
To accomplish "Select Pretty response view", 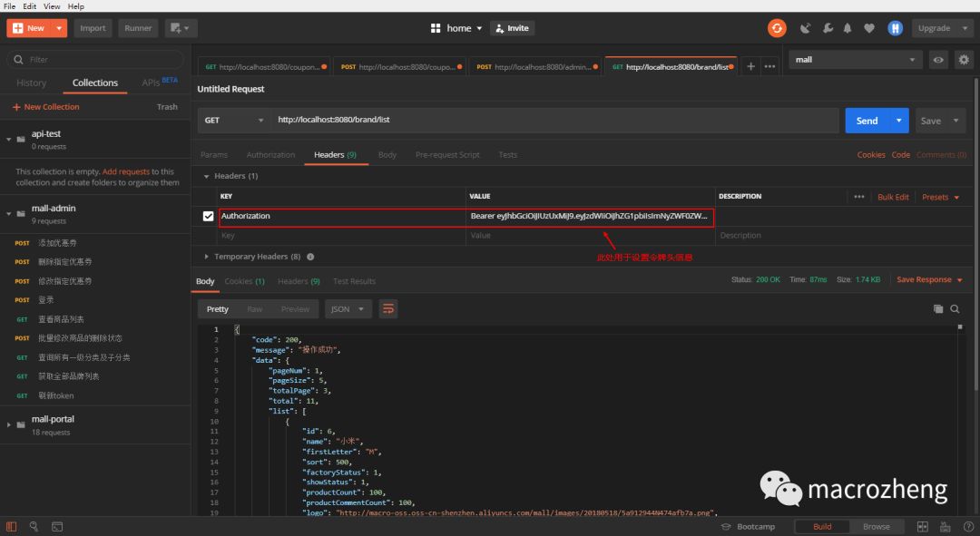I will click(218, 309).
